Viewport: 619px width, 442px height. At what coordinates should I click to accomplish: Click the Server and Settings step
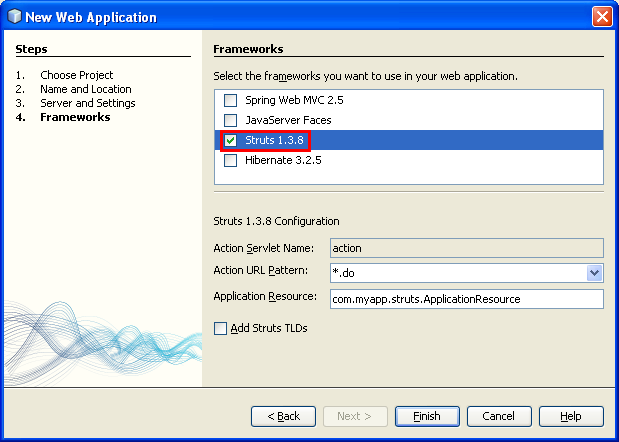[x=88, y=103]
